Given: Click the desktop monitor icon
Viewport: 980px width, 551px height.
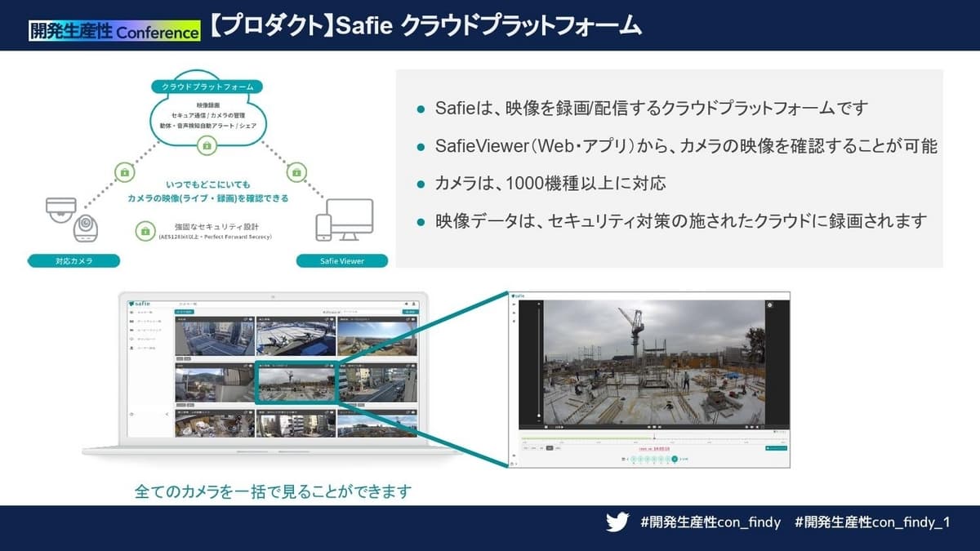Looking at the screenshot, I should pos(352,218).
